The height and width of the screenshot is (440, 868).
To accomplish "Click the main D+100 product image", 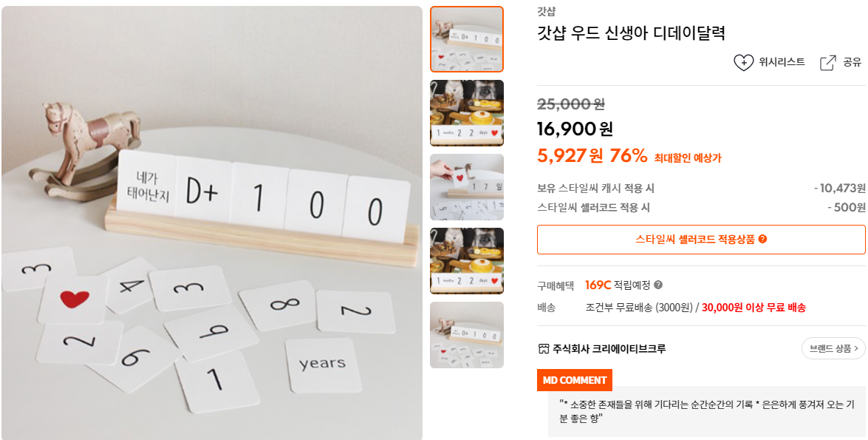I will pos(211,223).
